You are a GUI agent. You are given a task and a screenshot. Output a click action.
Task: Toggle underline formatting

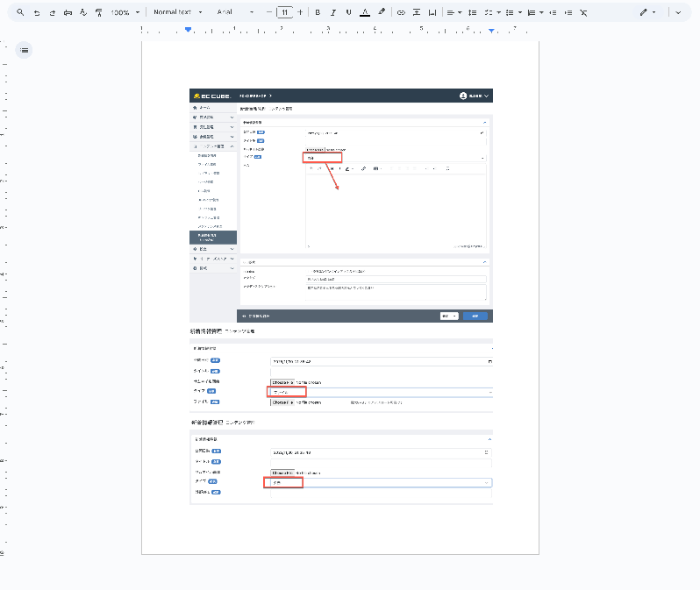[348, 12]
